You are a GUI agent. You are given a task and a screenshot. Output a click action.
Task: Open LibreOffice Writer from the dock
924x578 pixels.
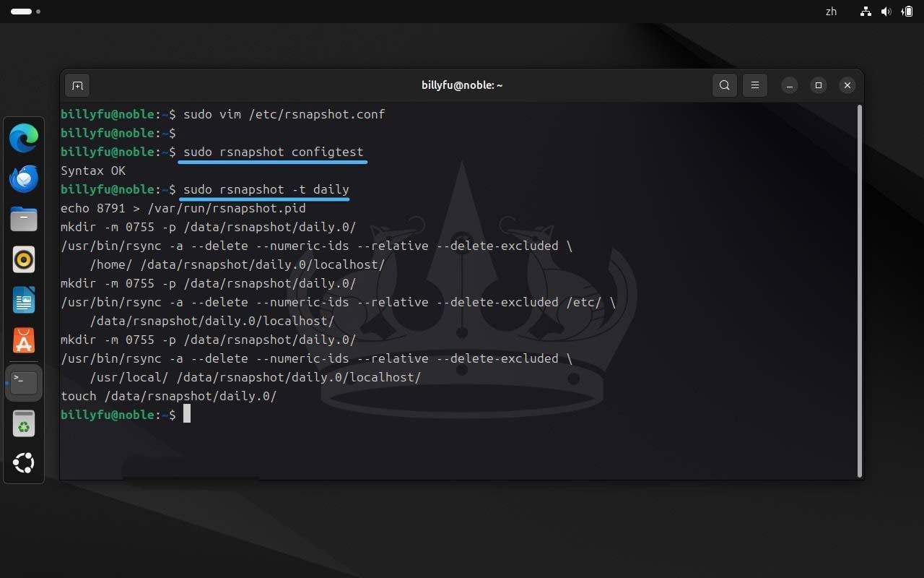tap(24, 300)
